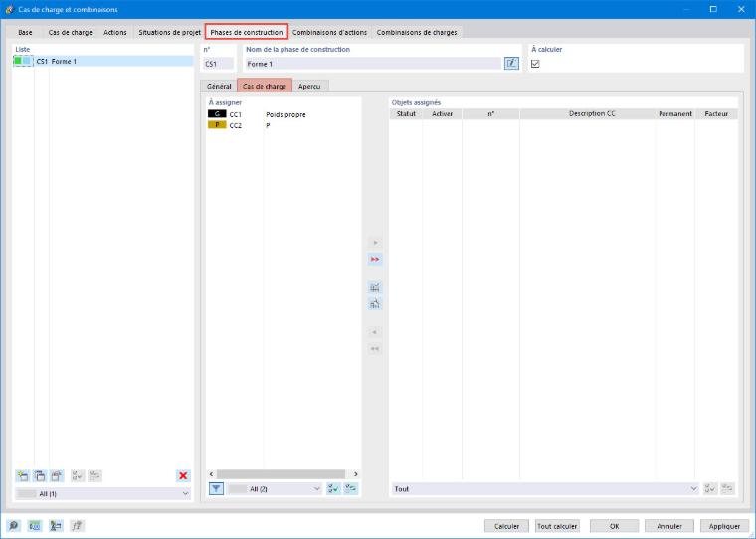Delete the selected construction stage with red X
The height and width of the screenshot is (539, 756).
[183, 475]
